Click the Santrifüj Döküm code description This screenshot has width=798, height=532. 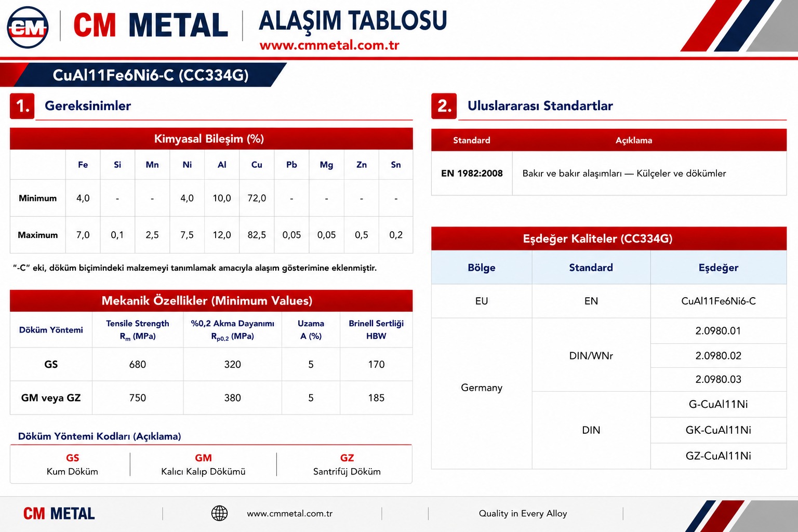point(347,472)
